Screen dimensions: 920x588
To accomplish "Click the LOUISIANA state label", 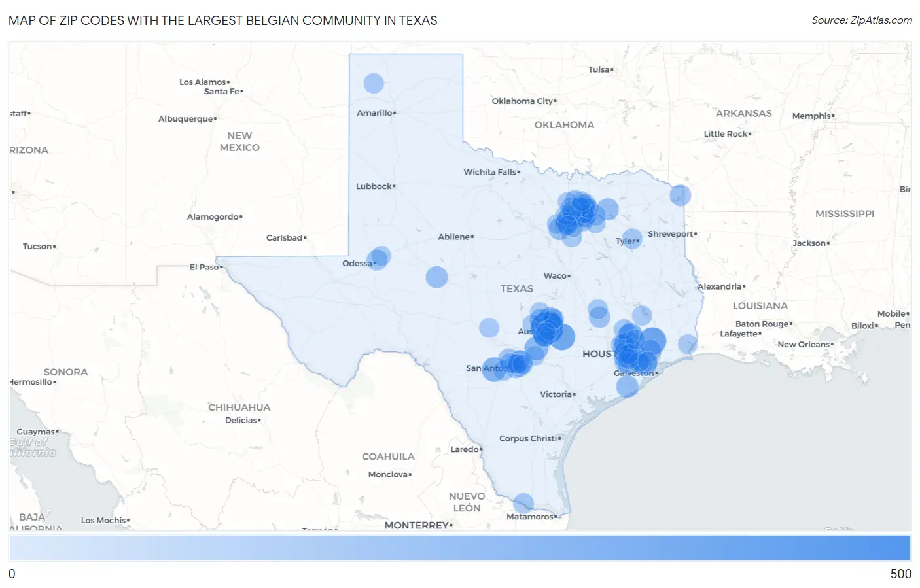I will (x=760, y=306).
